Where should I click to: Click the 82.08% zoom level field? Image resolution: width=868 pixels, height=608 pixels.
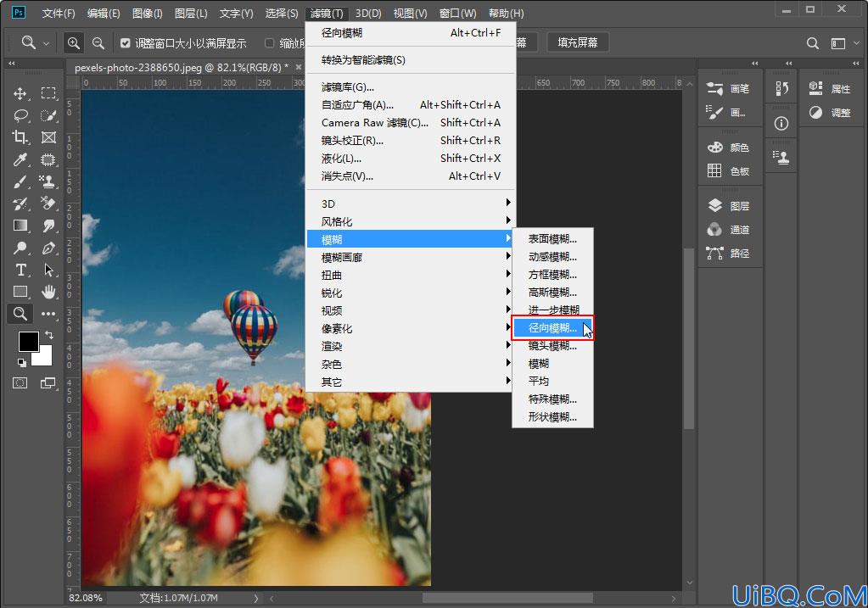(x=86, y=598)
